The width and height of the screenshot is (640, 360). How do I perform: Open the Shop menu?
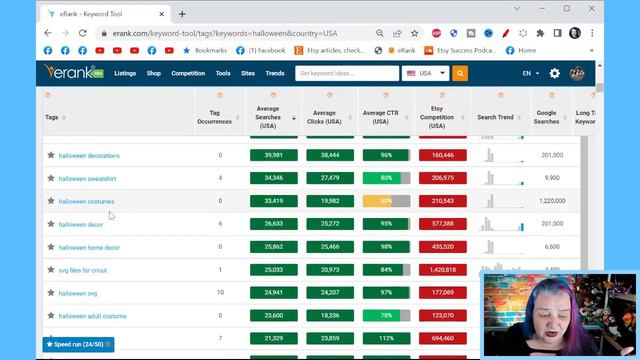click(x=153, y=73)
